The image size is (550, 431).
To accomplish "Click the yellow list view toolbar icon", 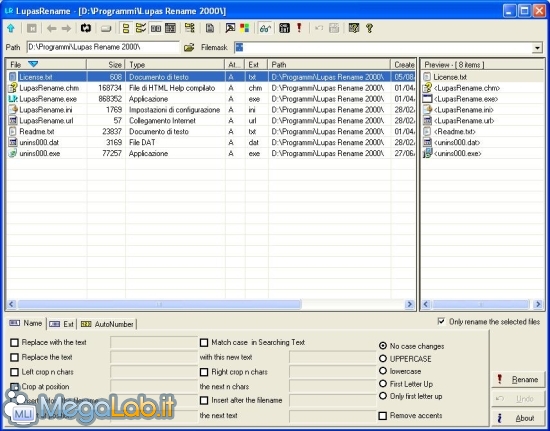I will (126, 28).
